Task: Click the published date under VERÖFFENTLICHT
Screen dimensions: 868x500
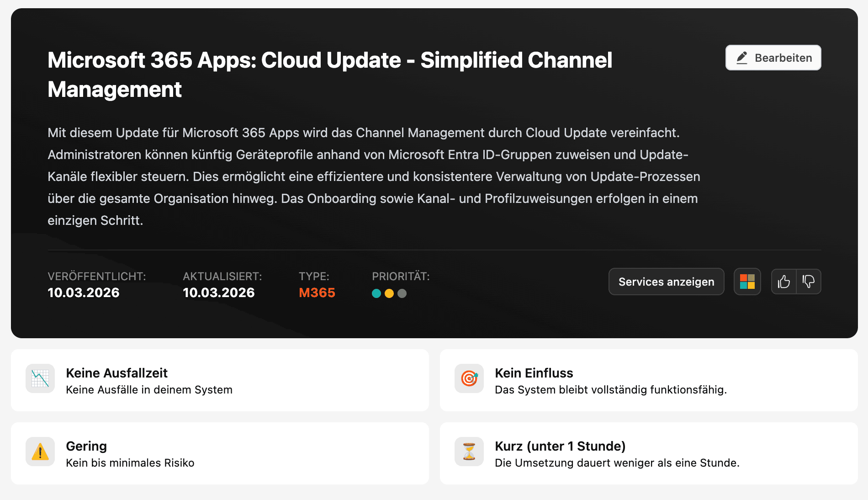Action: point(84,293)
